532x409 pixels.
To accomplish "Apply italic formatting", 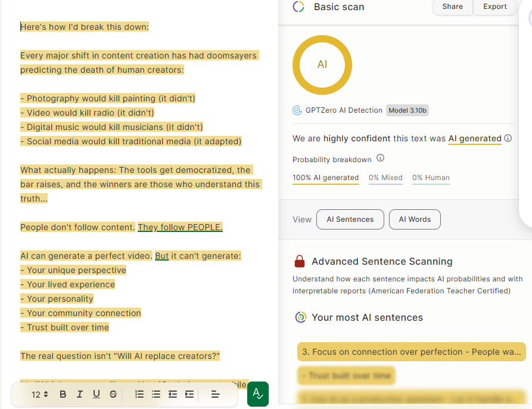I will (79, 394).
